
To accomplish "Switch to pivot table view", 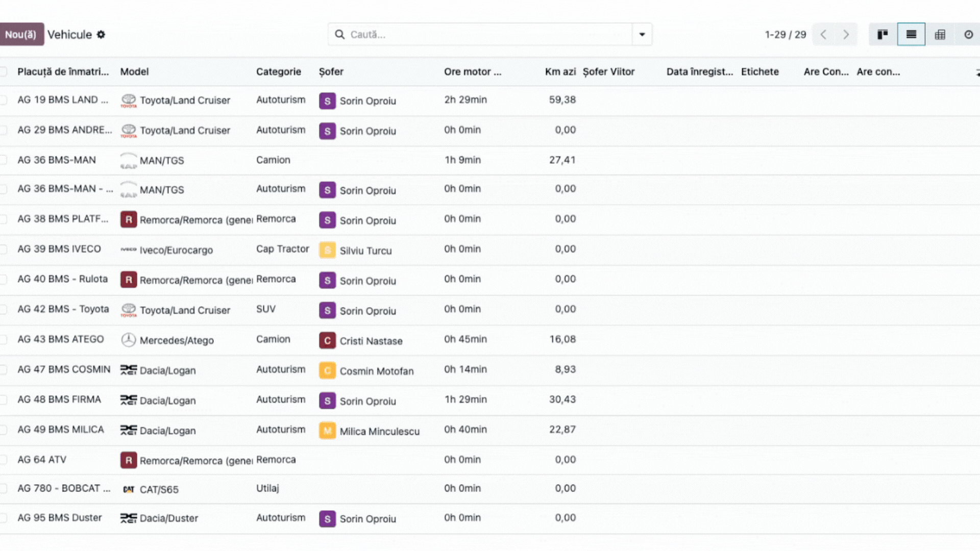I will (940, 35).
